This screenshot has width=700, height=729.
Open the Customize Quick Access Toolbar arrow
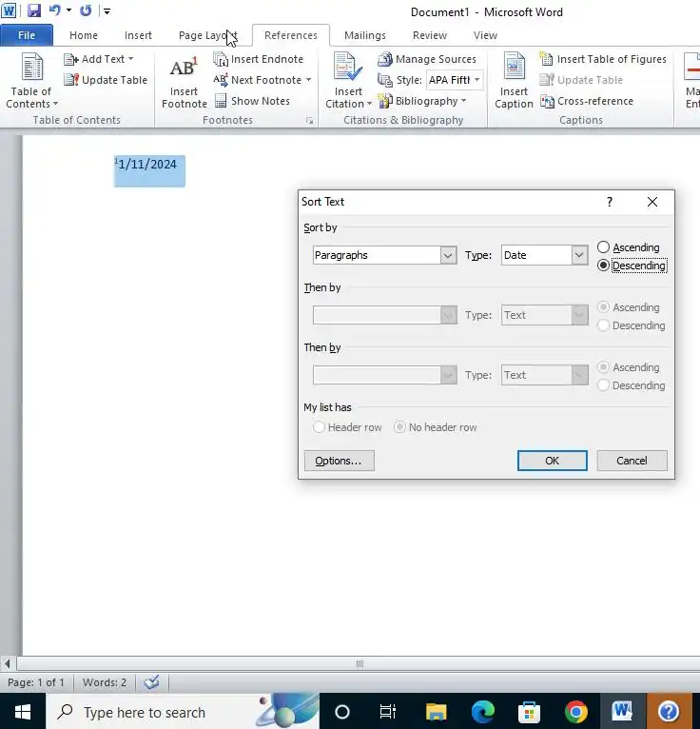pos(107,10)
